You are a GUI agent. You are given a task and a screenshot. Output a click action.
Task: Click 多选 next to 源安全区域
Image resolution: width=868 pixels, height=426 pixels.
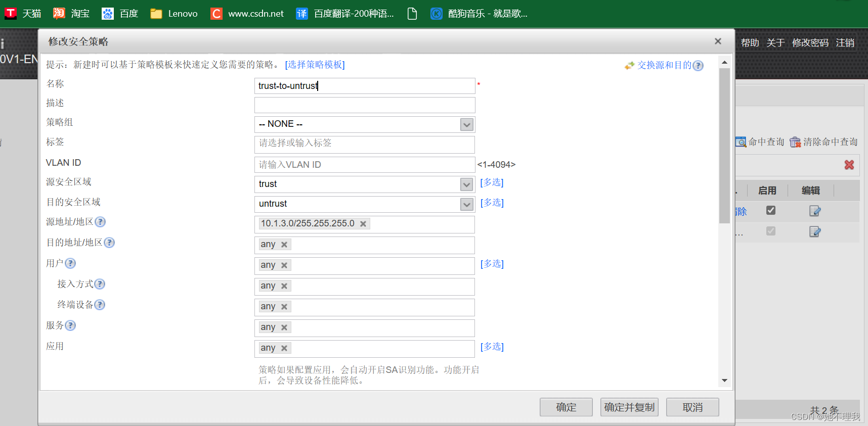pos(492,182)
